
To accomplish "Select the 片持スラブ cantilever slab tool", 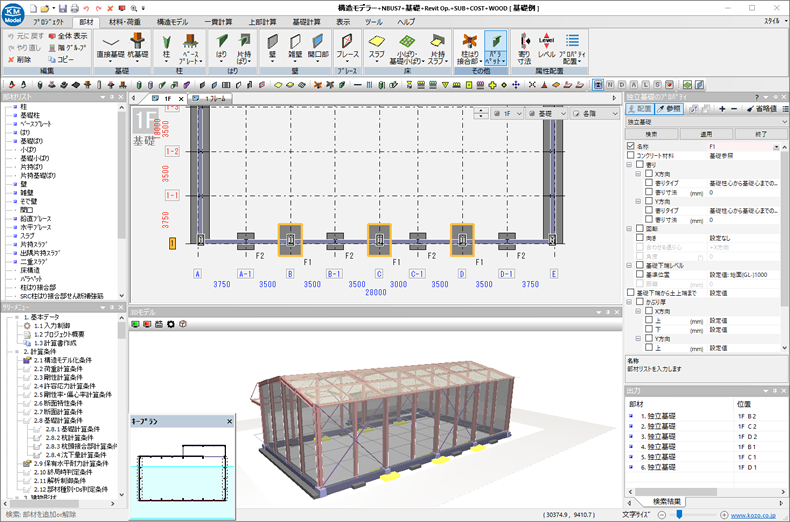I will point(438,48).
